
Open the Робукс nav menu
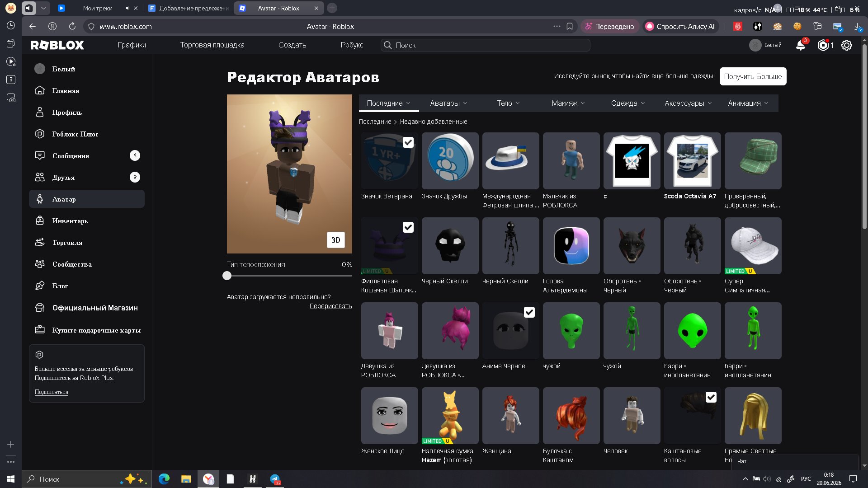pyautogui.click(x=352, y=45)
